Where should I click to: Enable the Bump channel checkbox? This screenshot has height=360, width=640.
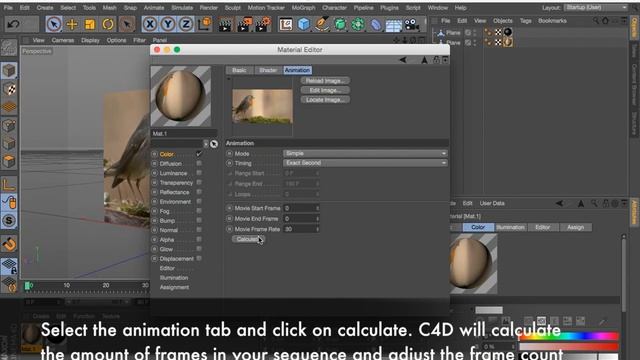click(x=199, y=220)
